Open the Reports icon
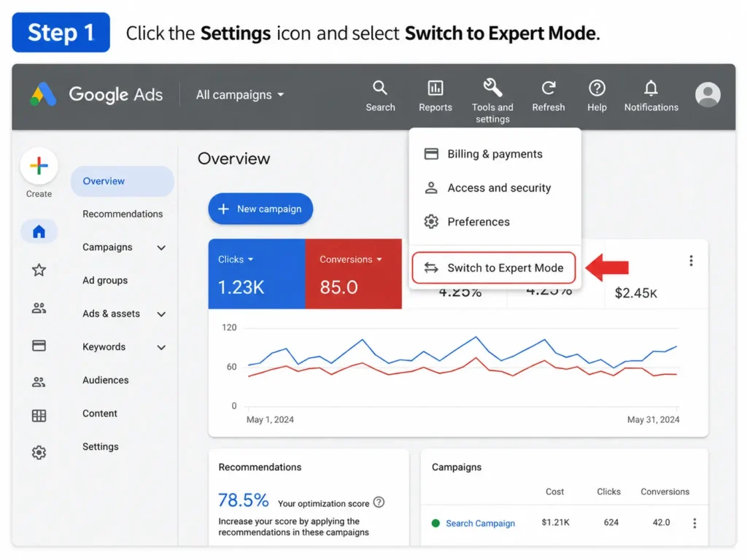 coord(435,88)
